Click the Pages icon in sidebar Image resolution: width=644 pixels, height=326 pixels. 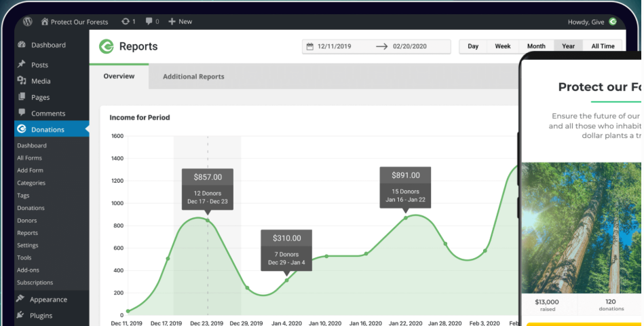click(x=22, y=96)
